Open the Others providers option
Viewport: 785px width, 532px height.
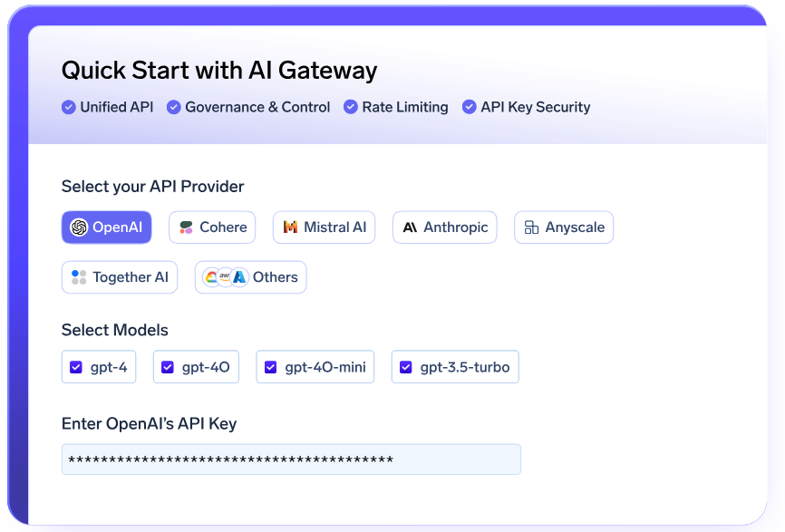[251, 277]
